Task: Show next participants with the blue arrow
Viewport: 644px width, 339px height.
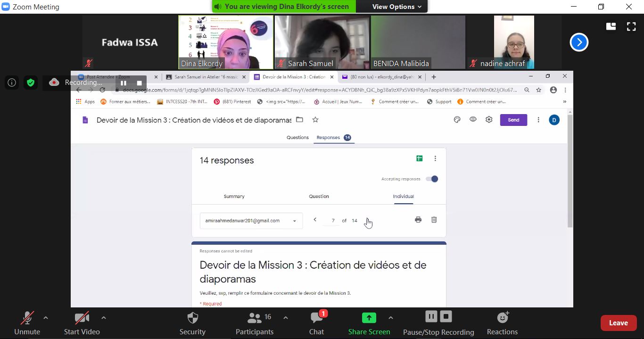Action: tap(579, 42)
